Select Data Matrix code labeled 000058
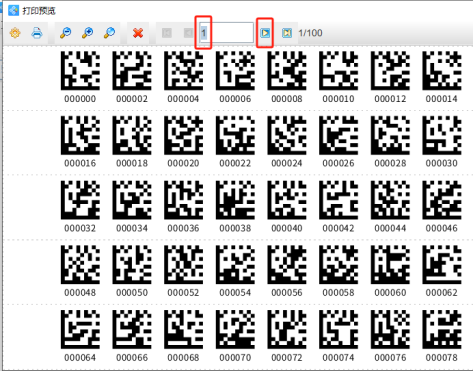This screenshot has height=371, width=474. point(338,264)
